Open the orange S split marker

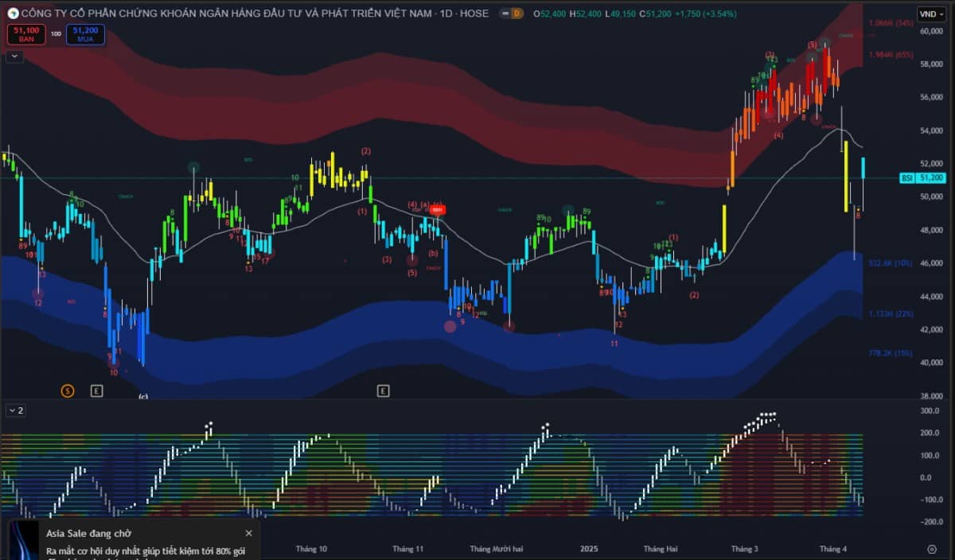tap(68, 391)
